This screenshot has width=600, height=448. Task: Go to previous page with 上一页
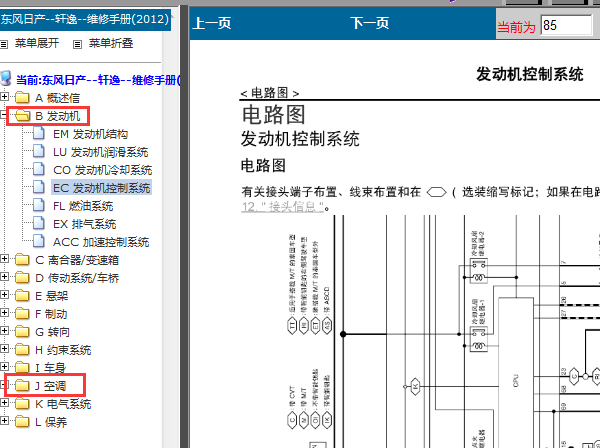pyautogui.click(x=212, y=23)
